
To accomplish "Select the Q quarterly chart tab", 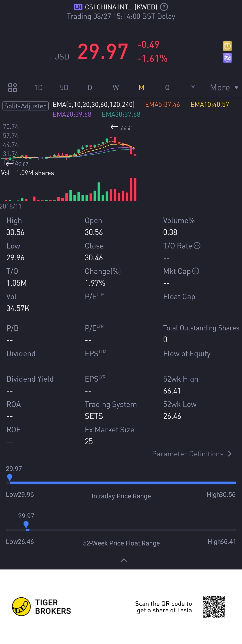I will tap(167, 88).
